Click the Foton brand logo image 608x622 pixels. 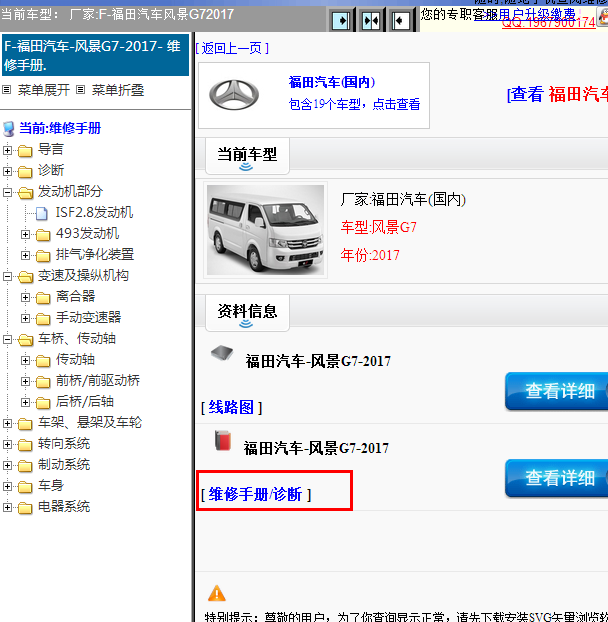point(234,95)
